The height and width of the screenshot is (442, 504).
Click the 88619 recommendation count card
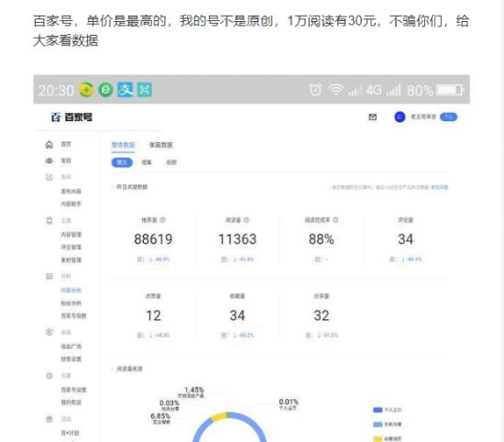pyautogui.click(x=153, y=239)
